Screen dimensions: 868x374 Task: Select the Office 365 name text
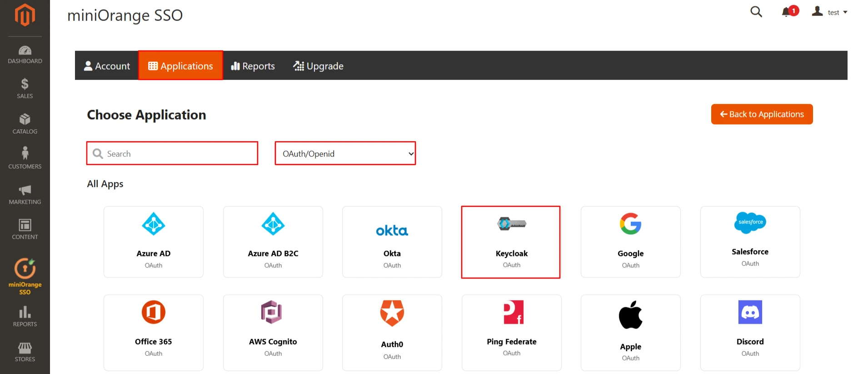tap(154, 342)
